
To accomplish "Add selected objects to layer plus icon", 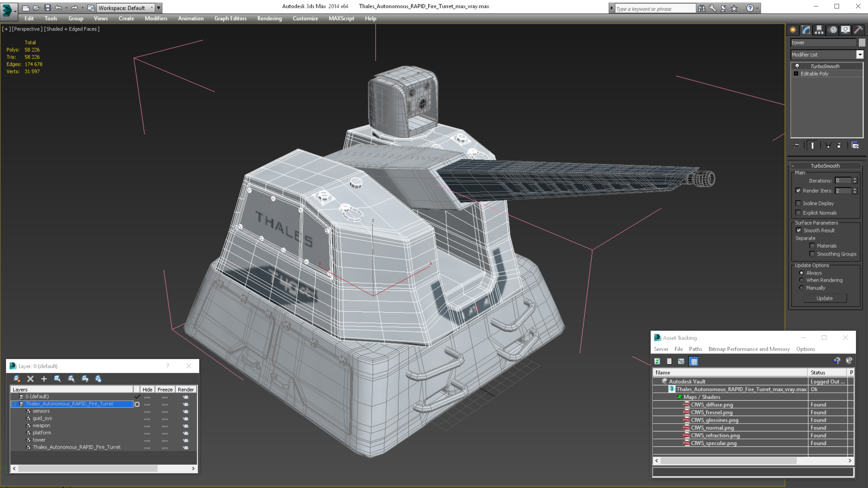I will pyautogui.click(x=44, y=379).
